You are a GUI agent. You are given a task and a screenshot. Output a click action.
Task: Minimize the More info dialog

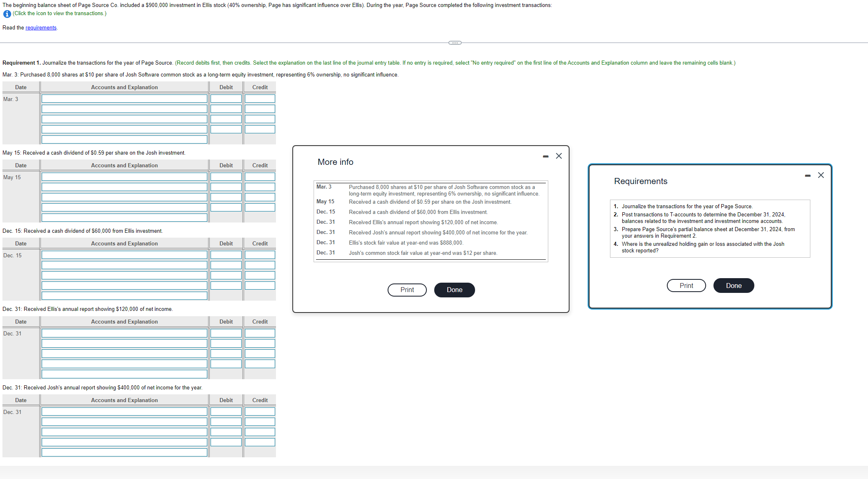pyautogui.click(x=545, y=156)
